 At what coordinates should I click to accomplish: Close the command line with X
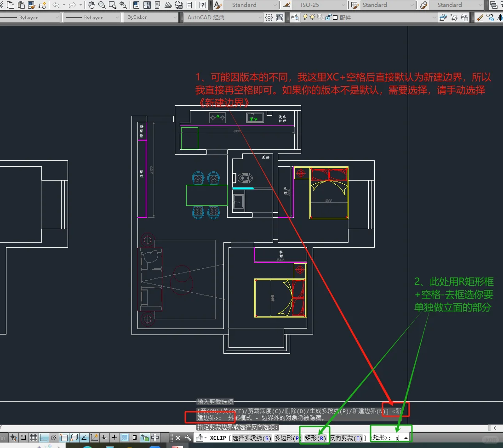point(178,438)
